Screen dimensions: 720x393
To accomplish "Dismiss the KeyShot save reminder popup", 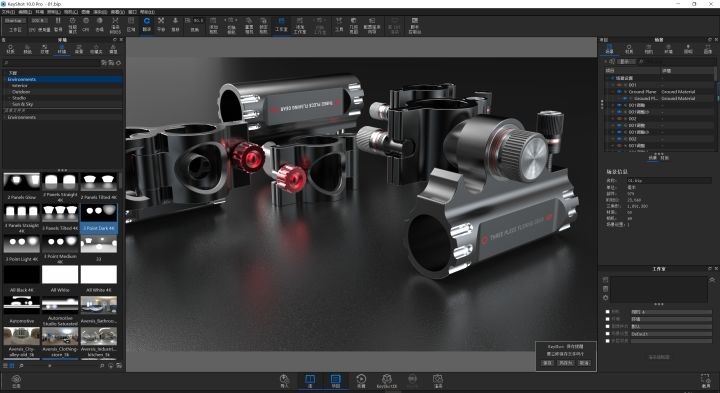I will (584, 363).
